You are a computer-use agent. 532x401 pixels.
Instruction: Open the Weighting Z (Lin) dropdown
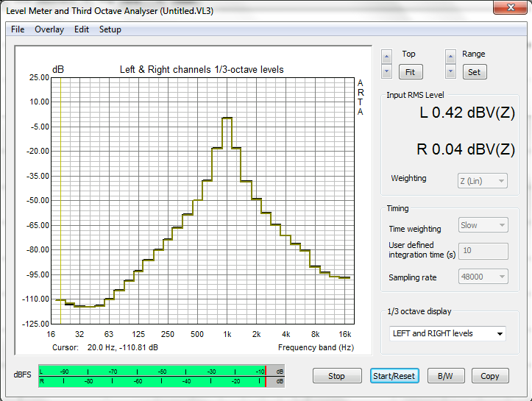[x=483, y=181]
